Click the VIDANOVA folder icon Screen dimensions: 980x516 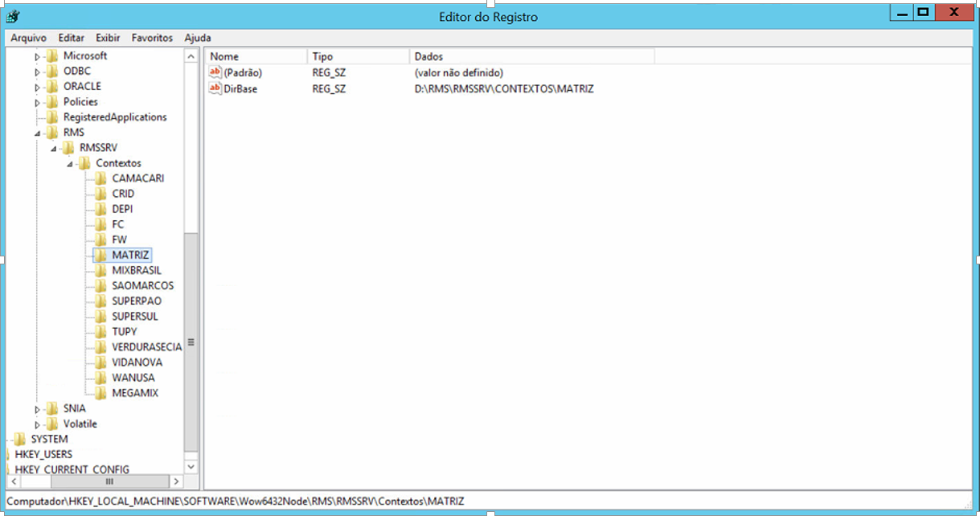tap(100, 362)
